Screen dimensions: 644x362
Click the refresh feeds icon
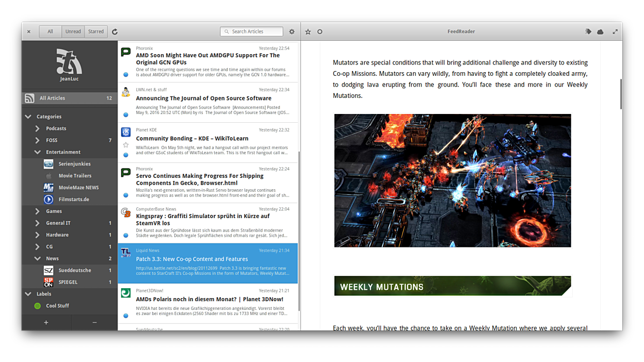point(115,31)
